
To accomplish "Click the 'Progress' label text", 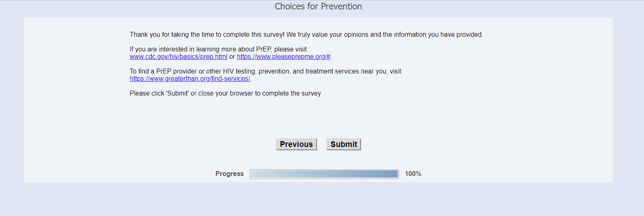I will coord(229,174).
